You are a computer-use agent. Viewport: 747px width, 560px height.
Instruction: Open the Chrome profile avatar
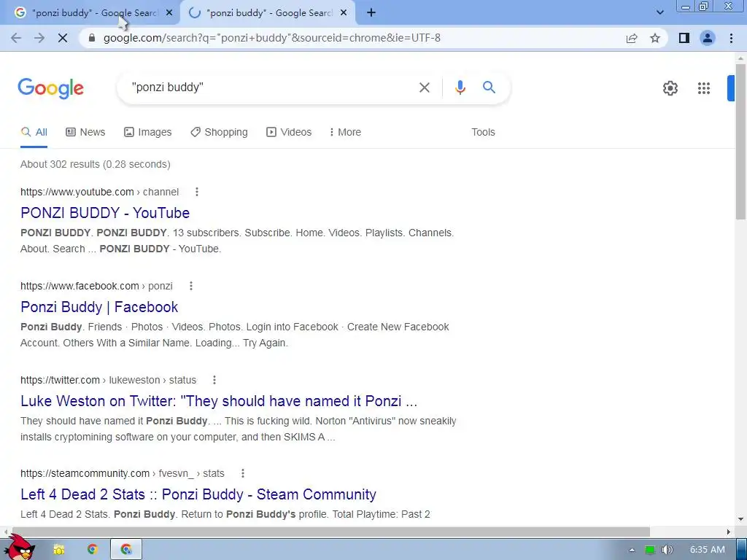[708, 38]
